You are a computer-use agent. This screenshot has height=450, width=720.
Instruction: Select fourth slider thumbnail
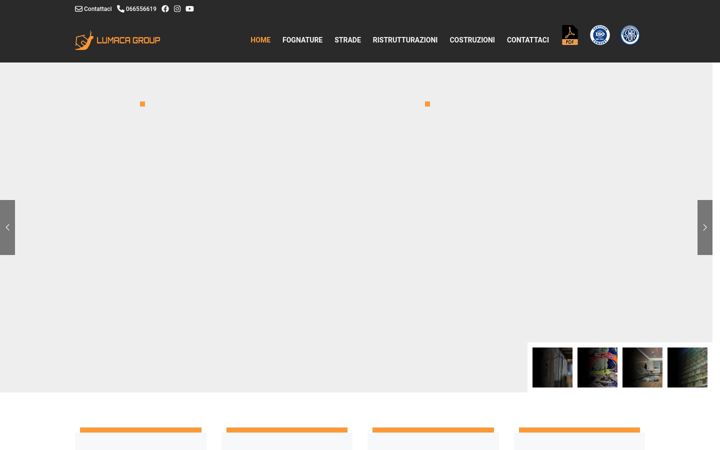687,367
